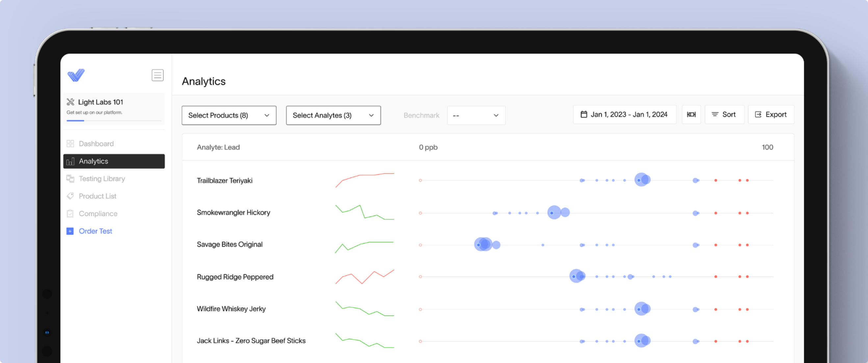Go to the Analytics section
868x363 pixels.
point(114,161)
